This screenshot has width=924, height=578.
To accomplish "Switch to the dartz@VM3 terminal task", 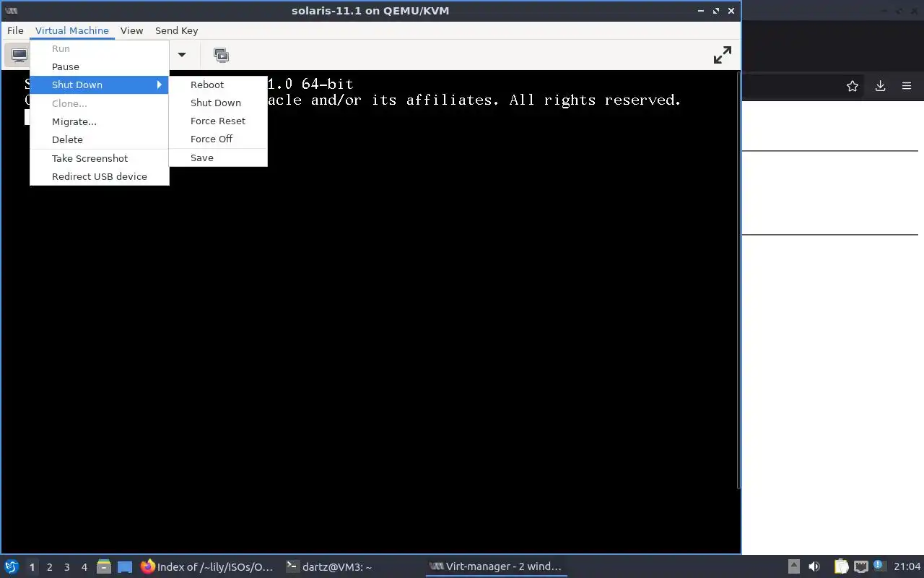I will click(351, 567).
